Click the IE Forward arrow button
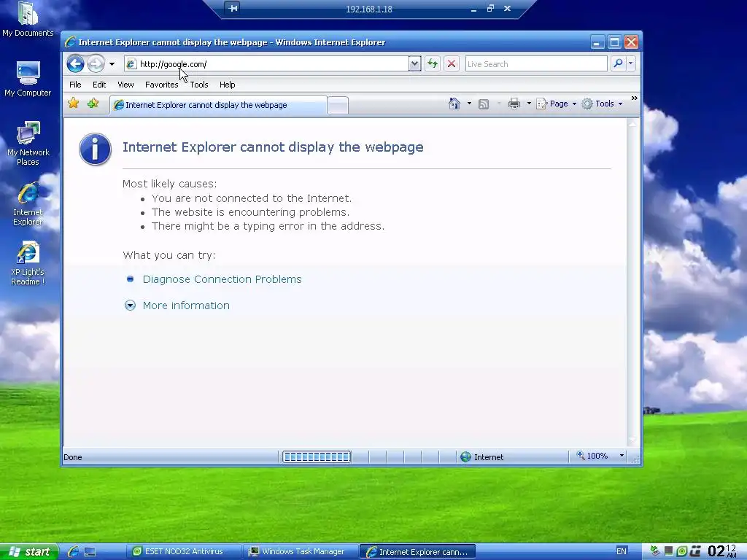The image size is (747, 560). (96, 64)
